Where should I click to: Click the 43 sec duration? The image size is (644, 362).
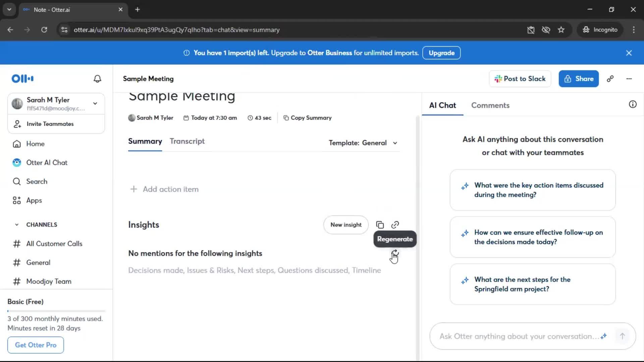[259, 118]
